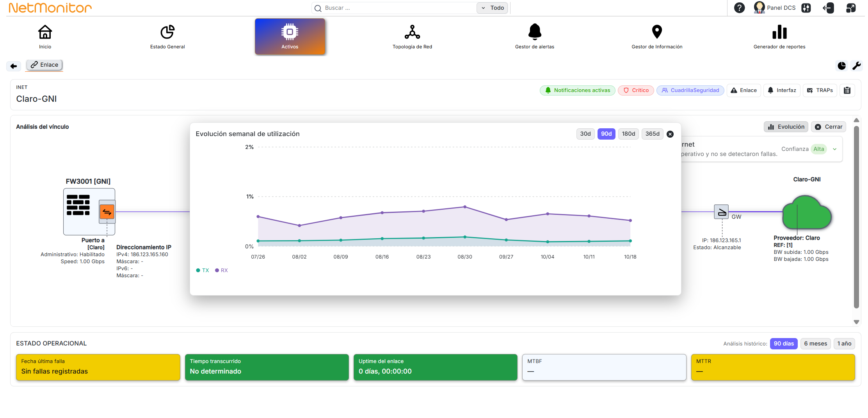Viewport: 868px width, 418px height.
Task: Select the 30d range
Action: pos(585,134)
